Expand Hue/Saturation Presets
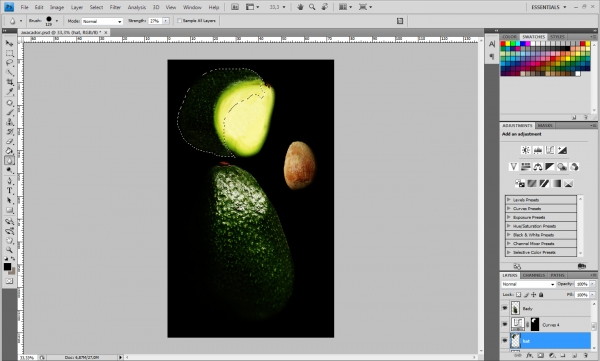The width and height of the screenshot is (600, 361). pos(509,226)
